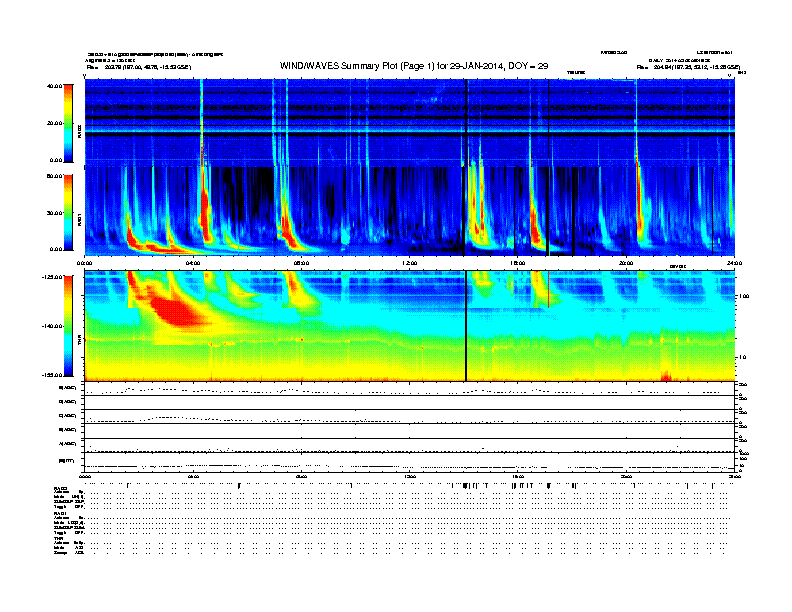Click the 40.00 label on RAD2 color scale

pyautogui.click(x=55, y=86)
